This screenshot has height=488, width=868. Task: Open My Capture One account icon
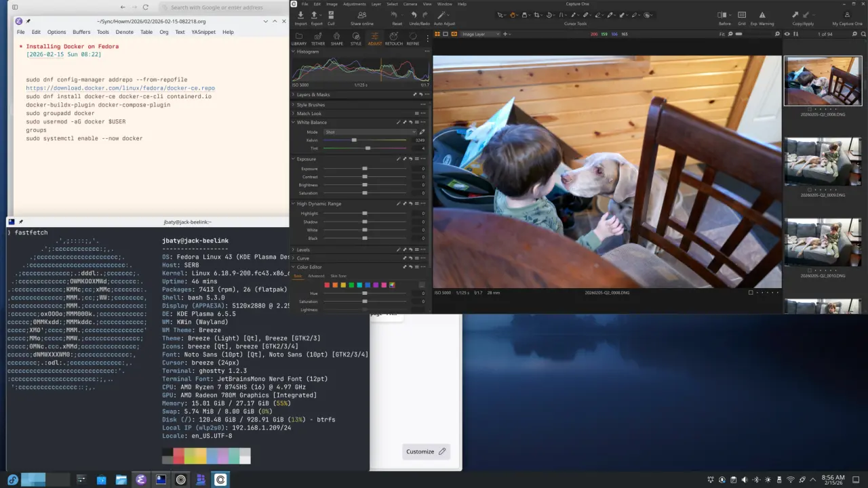click(x=848, y=14)
